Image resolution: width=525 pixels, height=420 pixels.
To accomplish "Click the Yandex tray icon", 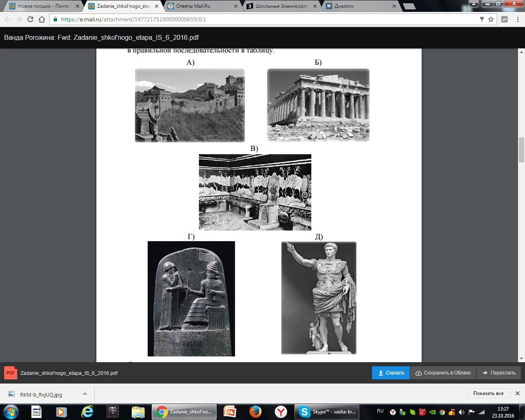I will coord(393,412).
